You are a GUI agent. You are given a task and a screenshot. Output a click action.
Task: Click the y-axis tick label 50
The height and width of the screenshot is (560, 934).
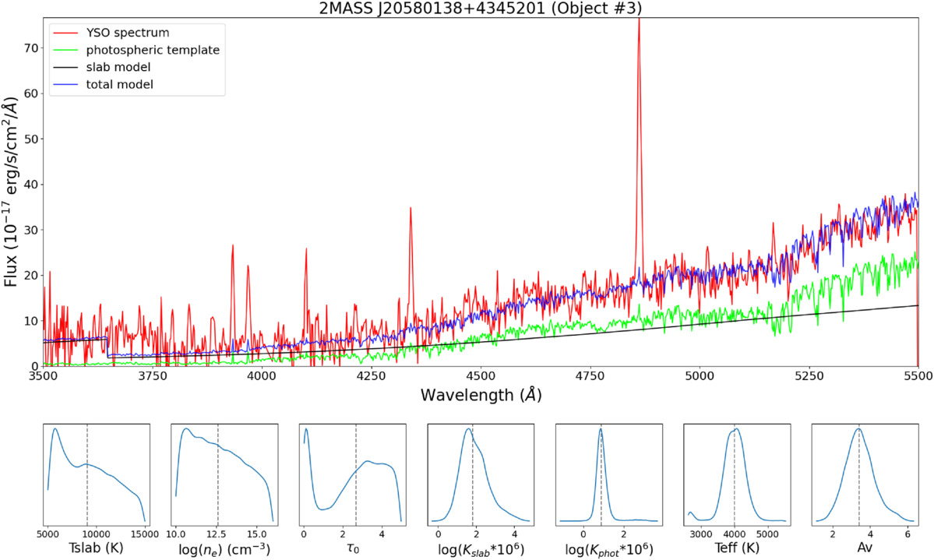click(31, 139)
